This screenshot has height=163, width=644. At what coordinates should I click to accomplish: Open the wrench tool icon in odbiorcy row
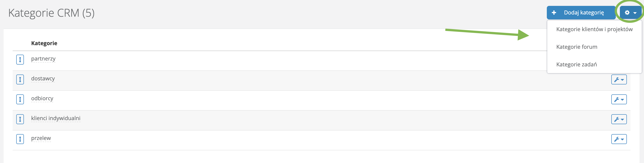[x=619, y=99]
